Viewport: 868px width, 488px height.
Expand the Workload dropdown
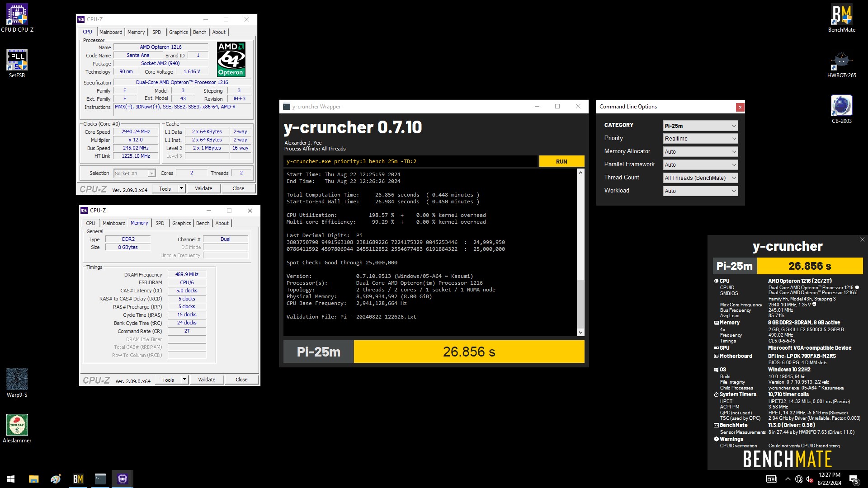pyautogui.click(x=700, y=191)
